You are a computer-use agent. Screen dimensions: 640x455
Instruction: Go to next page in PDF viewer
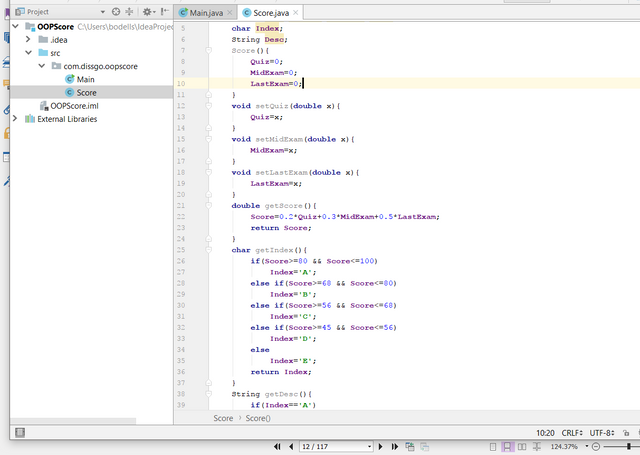(380, 446)
